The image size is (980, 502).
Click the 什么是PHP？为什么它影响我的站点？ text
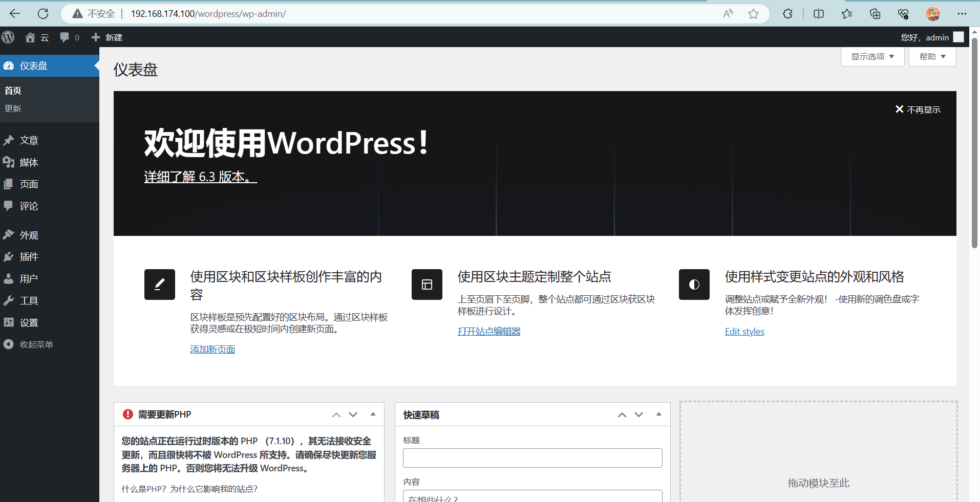click(x=189, y=489)
